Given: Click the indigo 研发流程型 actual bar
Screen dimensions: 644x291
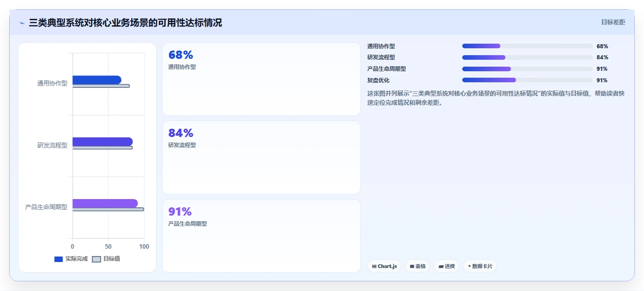Looking at the screenshot, I should click(102, 142).
